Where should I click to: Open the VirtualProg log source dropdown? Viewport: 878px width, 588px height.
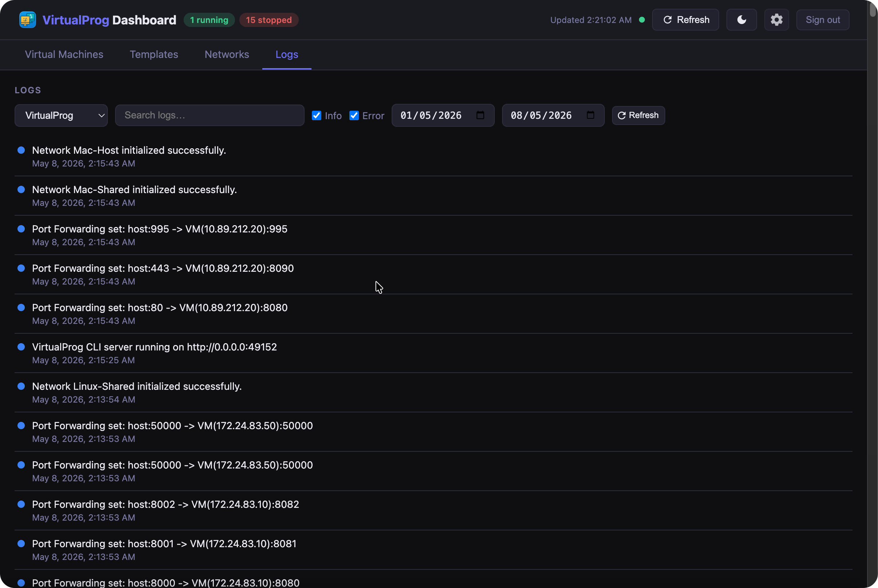[x=61, y=115]
